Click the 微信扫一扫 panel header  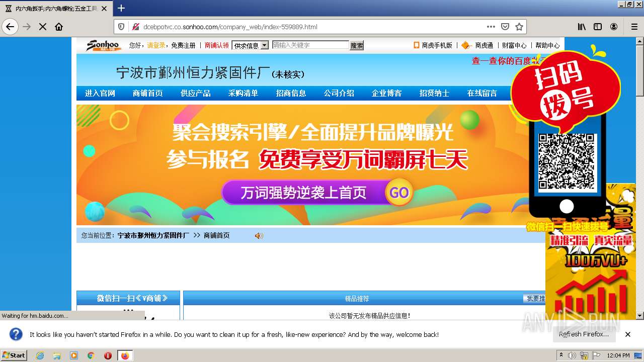point(128,298)
